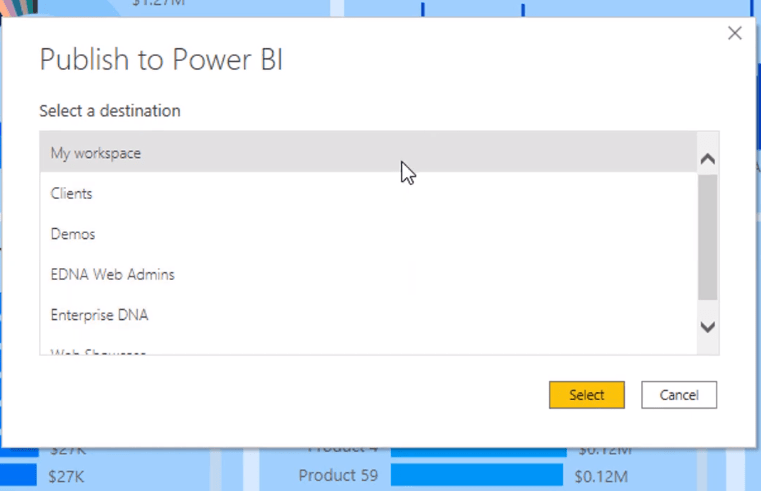This screenshot has height=491, width=761.
Task: Click the blue bar beside the lowest $27K
Action: point(18,475)
